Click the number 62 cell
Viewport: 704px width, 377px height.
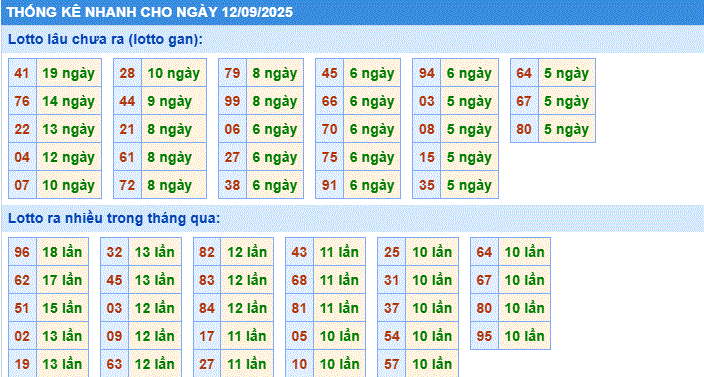click(x=22, y=280)
